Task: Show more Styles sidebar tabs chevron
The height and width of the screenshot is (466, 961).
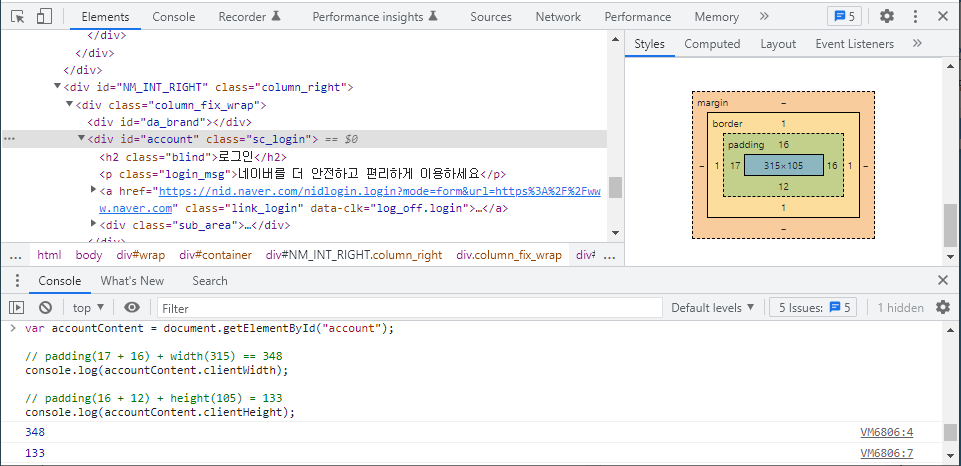Action: [x=917, y=44]
